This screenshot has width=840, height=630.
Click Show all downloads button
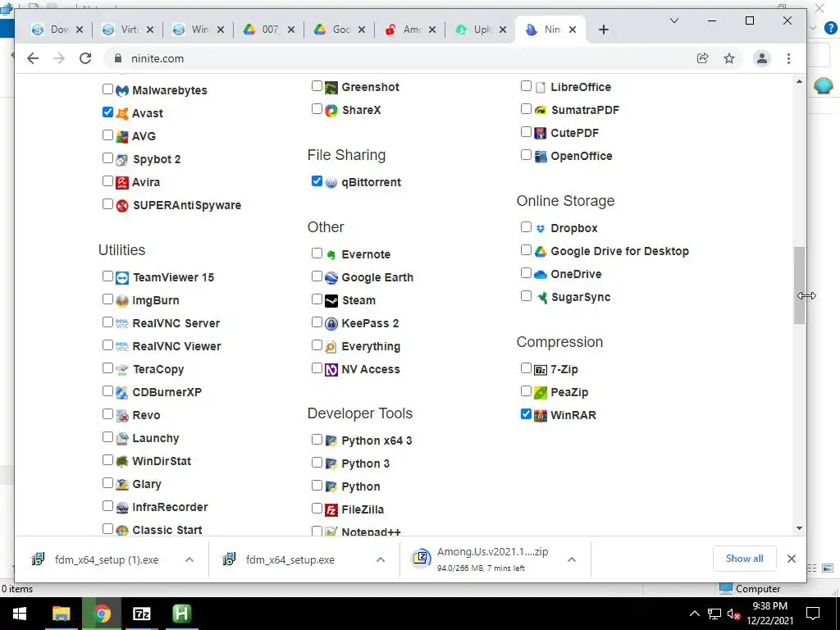745,559
